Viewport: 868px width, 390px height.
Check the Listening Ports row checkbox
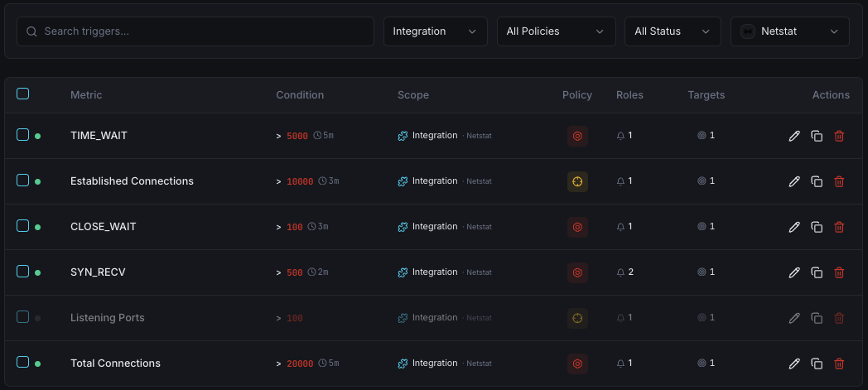tap(22, 316)
